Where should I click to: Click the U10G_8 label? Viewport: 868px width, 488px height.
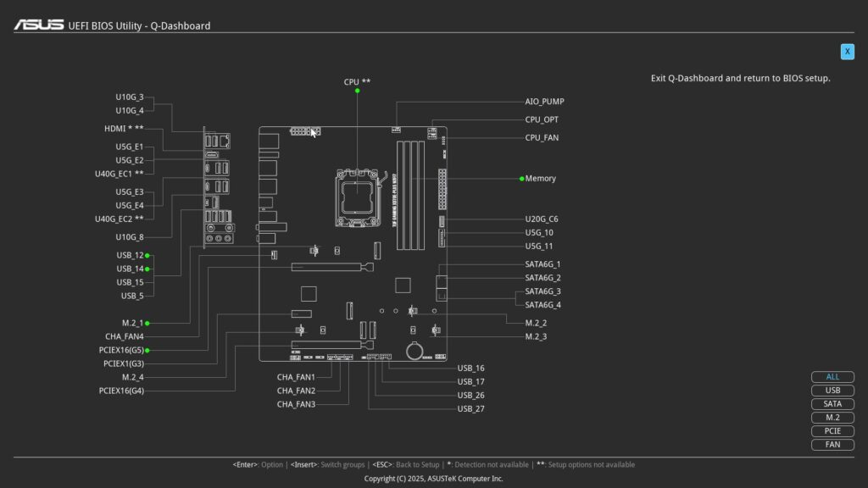tap(130, 237)
